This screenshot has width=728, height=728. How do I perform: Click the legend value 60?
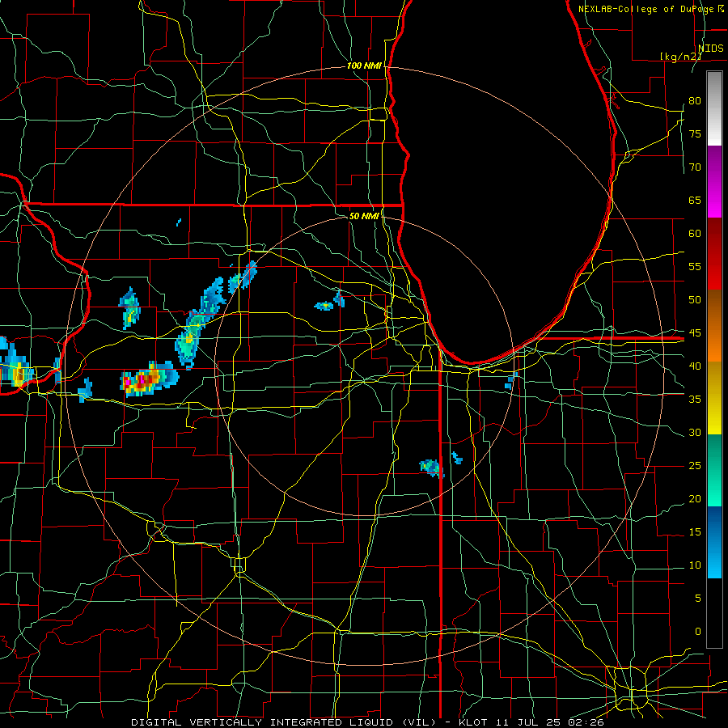tap(695, 233)
